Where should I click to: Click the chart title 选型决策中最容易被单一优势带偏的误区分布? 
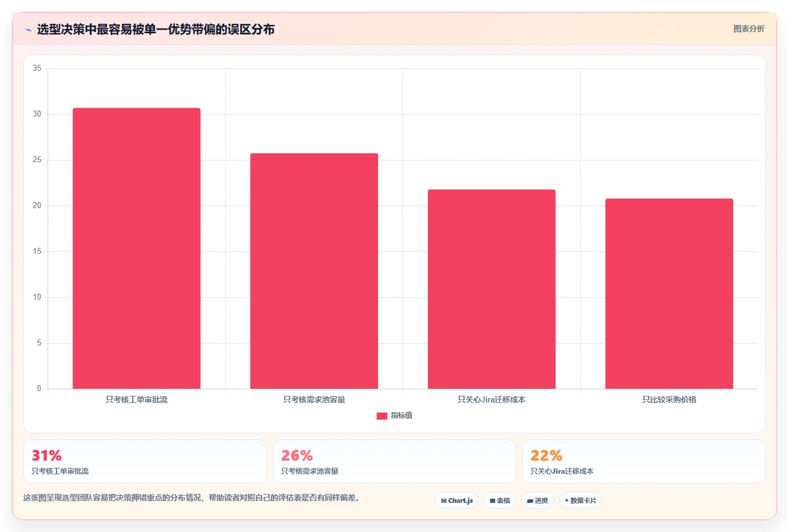pos(156,29)
